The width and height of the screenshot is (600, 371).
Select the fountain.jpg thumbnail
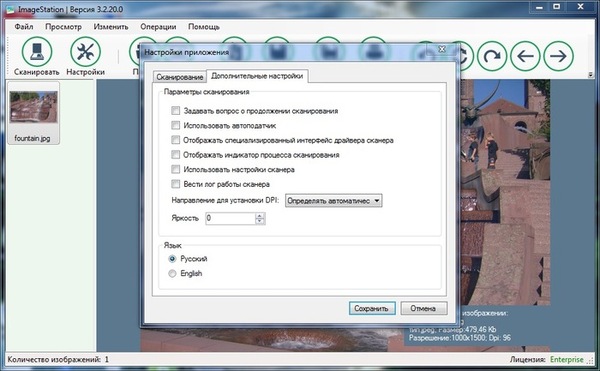pyautogui.click(x=33, y=113)
